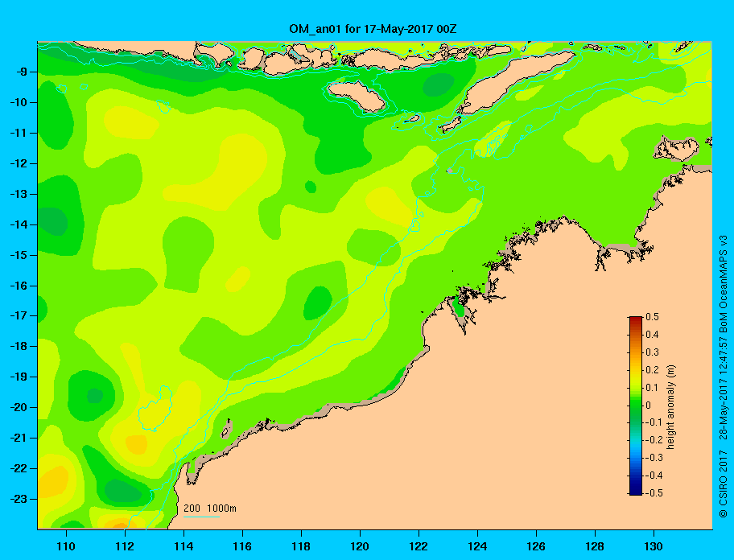
Task: Click the height anomaly color scale bar
Action: click(x=636, y=406)
